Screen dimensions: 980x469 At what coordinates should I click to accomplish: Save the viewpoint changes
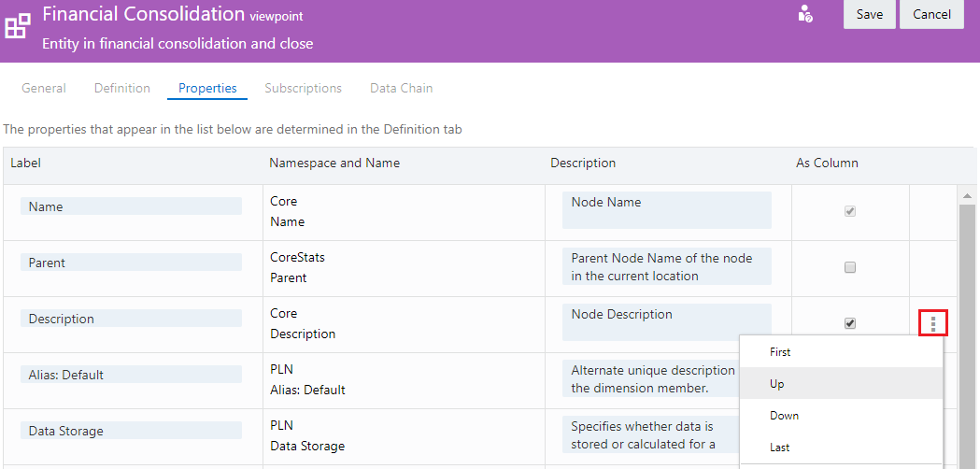[870, 14]
